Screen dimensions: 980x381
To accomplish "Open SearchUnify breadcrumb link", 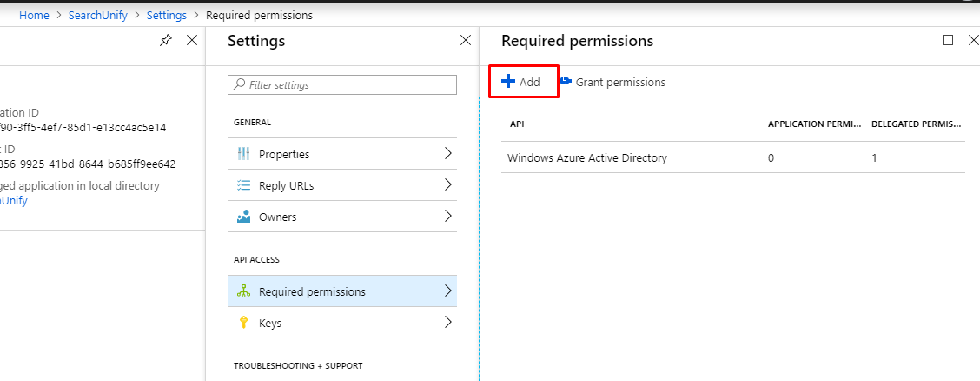I will tap(97, 15).
